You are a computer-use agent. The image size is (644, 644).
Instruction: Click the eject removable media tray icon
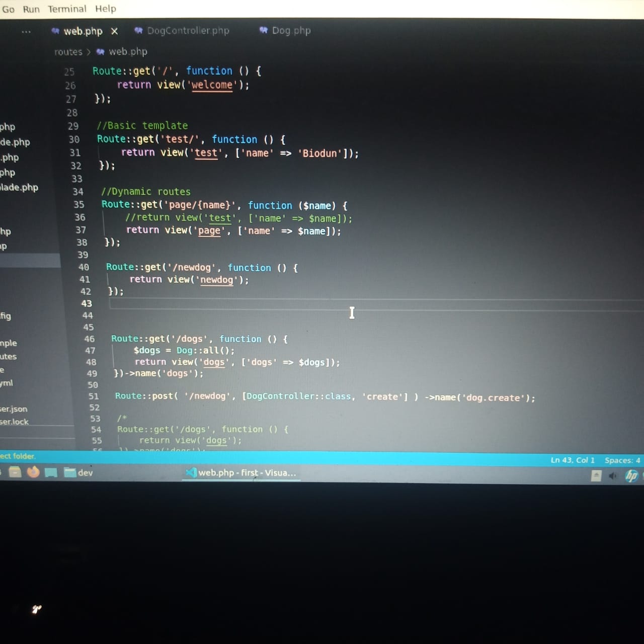point(596,475)
